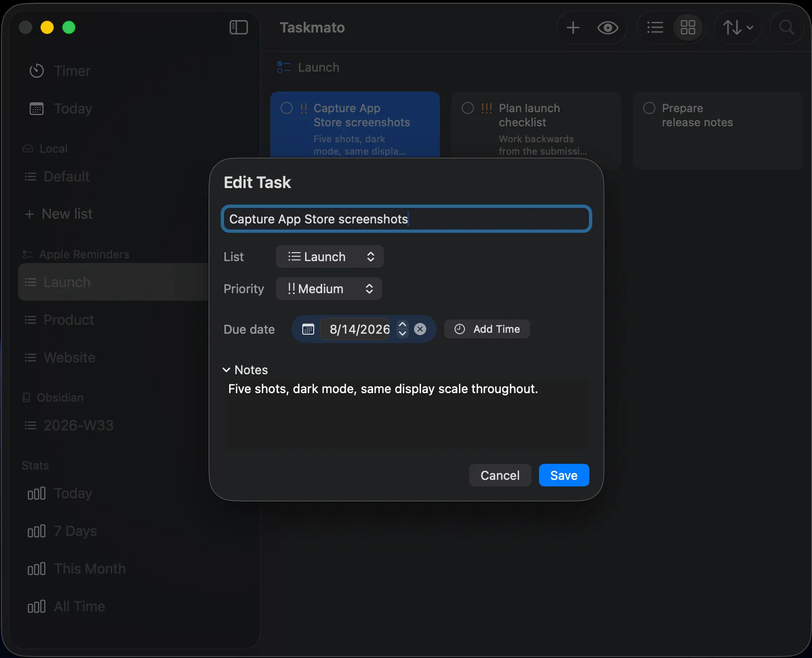The width and height of the screenshot is (812, 658).
Task: Click the Default list icon
Action: [x=30, y=176]
